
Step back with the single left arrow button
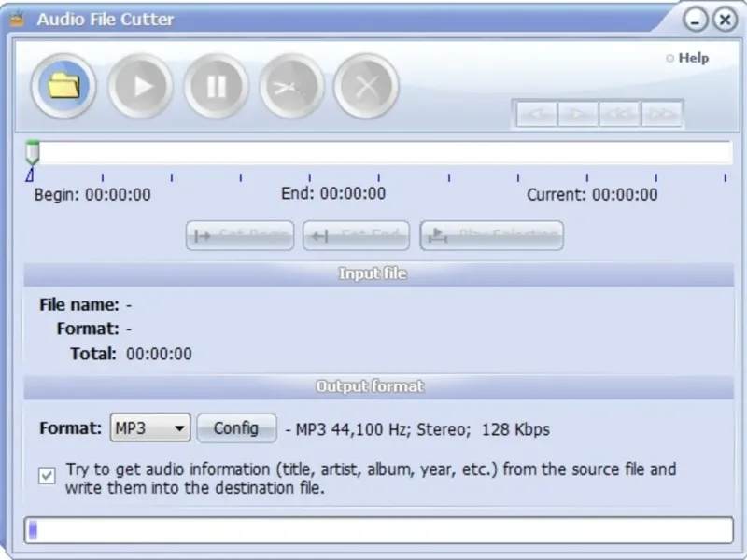[536, 114]
